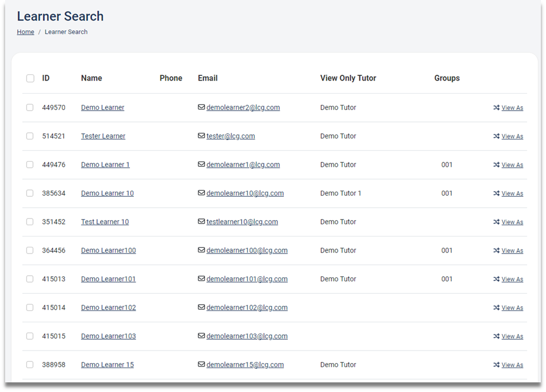Viewport: 546px width, 392px height.
Task: Click shuffle icon in Demo Learner103 row
Action: pos(496,336)
